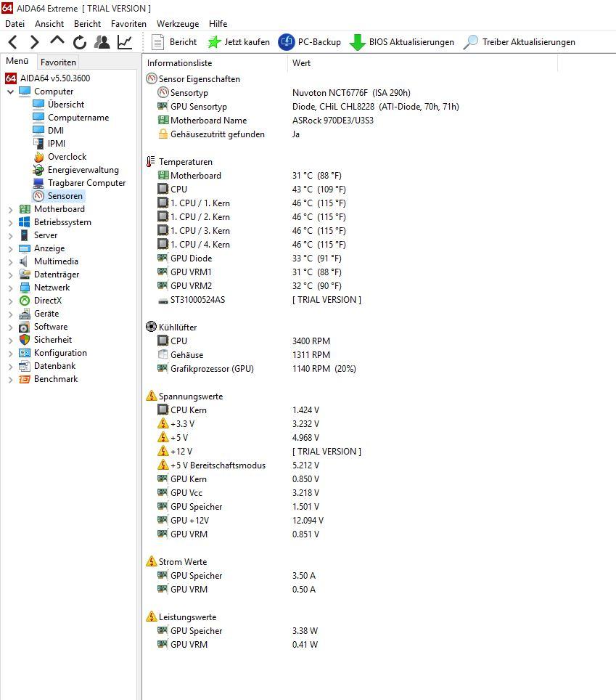Switch to the Menü tab
The image size is (616, 700).
pos(17,61)
